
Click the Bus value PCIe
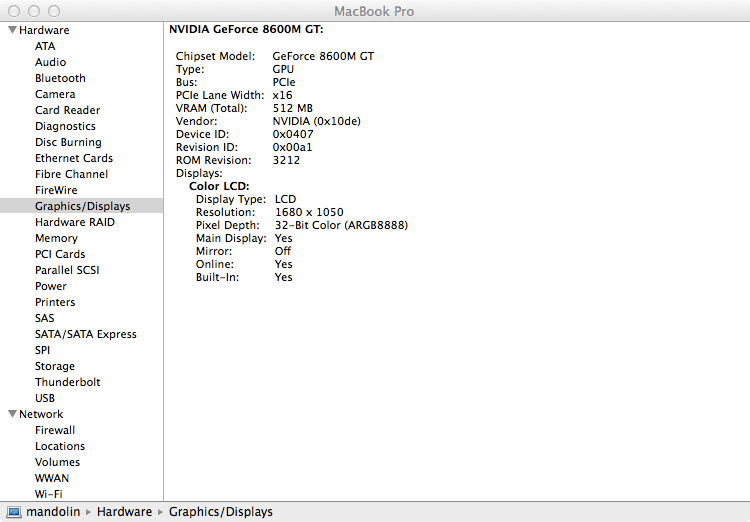284,82
